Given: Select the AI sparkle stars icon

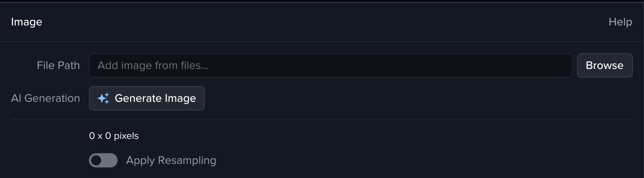Looking at the screenshot, I should click(x=103, y=99).
